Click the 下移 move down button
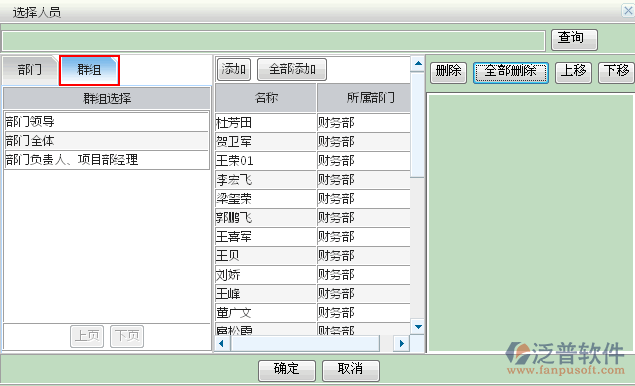Image resolution: width=635 pixels, height=386 pixels. point(616,72)
